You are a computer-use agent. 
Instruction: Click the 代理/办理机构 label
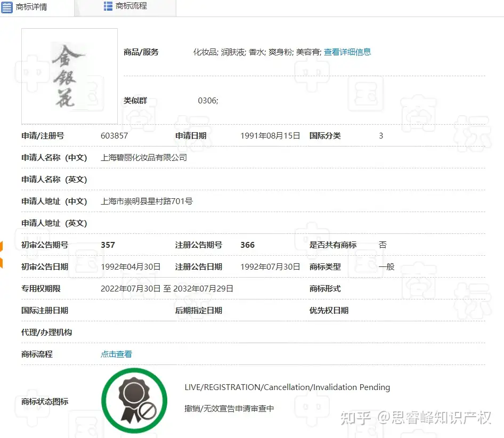pyautogui.click(x=46, y=332)
